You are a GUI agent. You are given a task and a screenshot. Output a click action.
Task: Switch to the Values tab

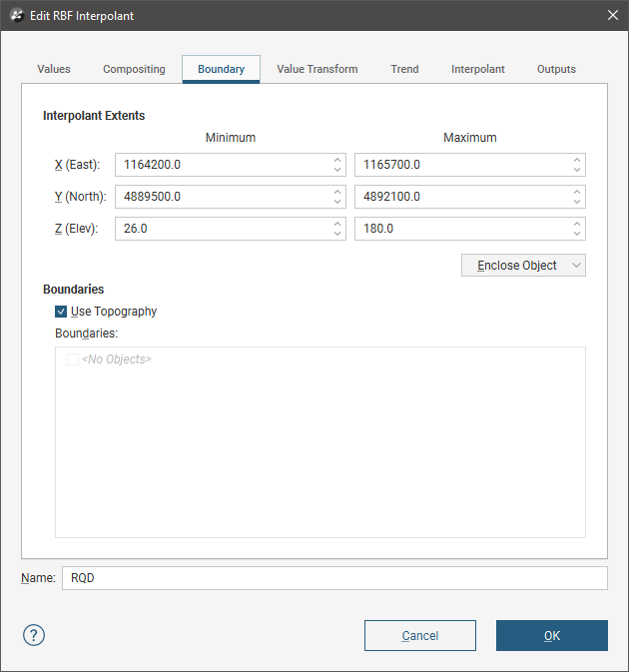point(54,69)
